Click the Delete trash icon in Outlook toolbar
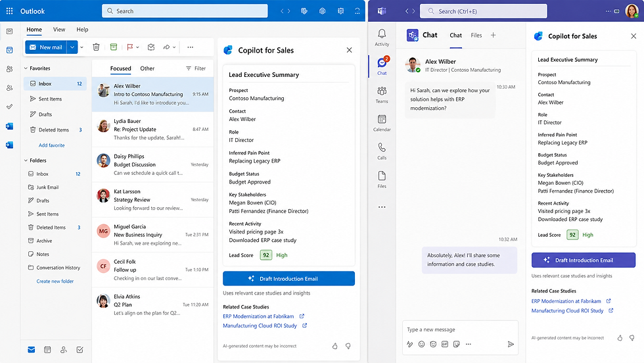The height and width of the screenshot is (363, 644). click(96, 47)
